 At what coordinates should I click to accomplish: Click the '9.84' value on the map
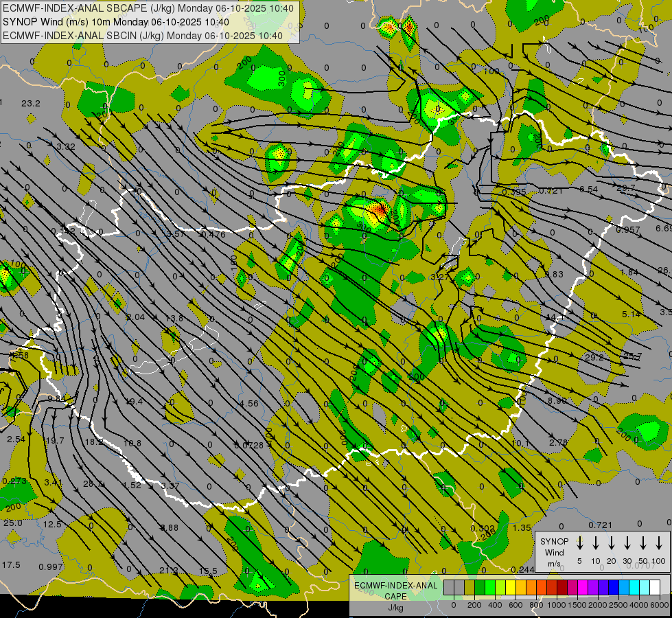tap(56, 399)
